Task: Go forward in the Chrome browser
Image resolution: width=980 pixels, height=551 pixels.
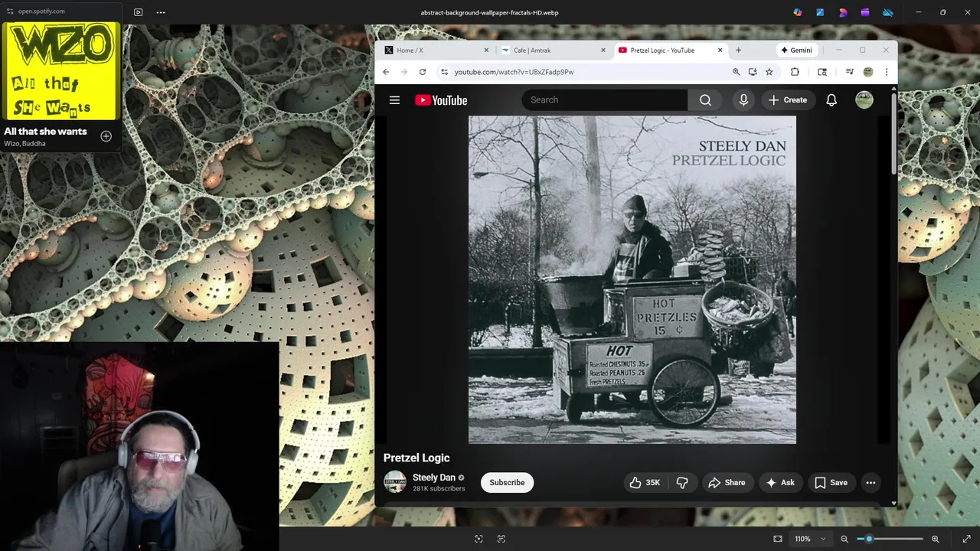Action: point(404,72)
